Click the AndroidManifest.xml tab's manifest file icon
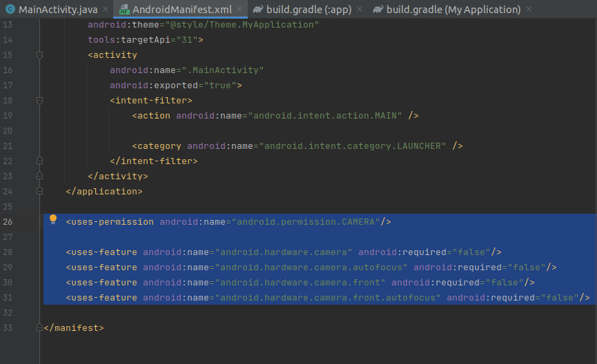597x364 pixels. (124, 10)
